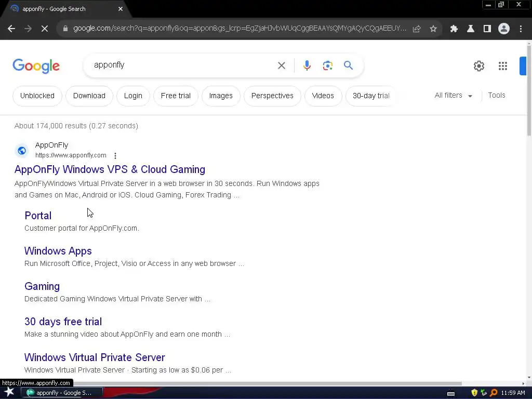Click the green arrows network tray icon
Image resolution: width=532 pixels, height=399 pixels.
click(x=484, y=393)
